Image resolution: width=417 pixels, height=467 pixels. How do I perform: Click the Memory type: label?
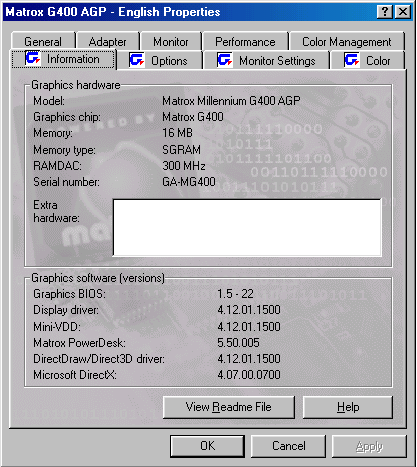click(64, 150)
